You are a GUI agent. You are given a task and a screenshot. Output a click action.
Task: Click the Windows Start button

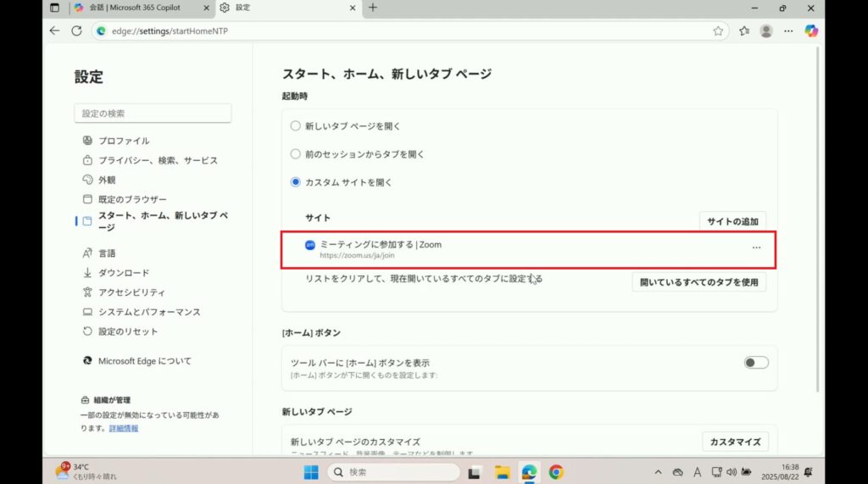(311, 472)
